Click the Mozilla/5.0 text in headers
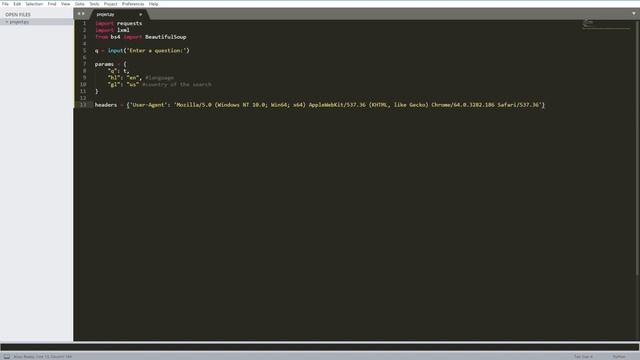The width and height of the screenshot is (640, 360). click(194, 105)
